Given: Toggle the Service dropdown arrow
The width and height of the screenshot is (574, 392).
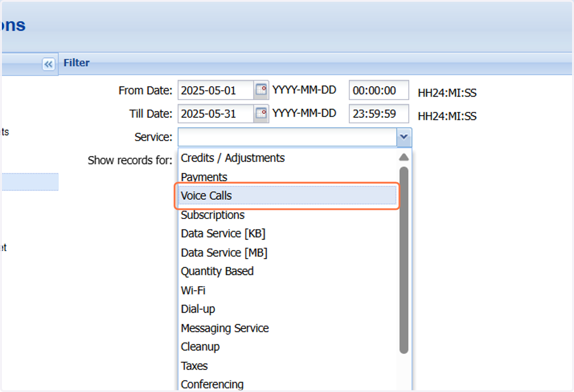Looking at the screenshot, I should coord(404,137).
